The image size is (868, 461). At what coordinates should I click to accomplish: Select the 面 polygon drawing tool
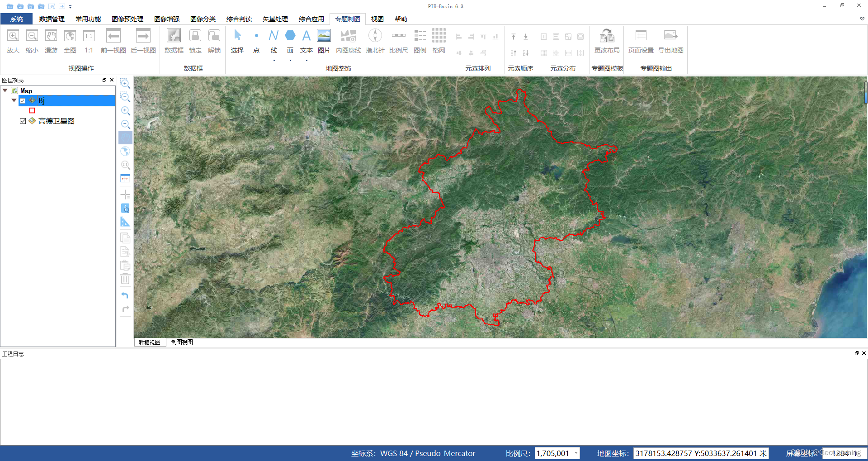290,41
